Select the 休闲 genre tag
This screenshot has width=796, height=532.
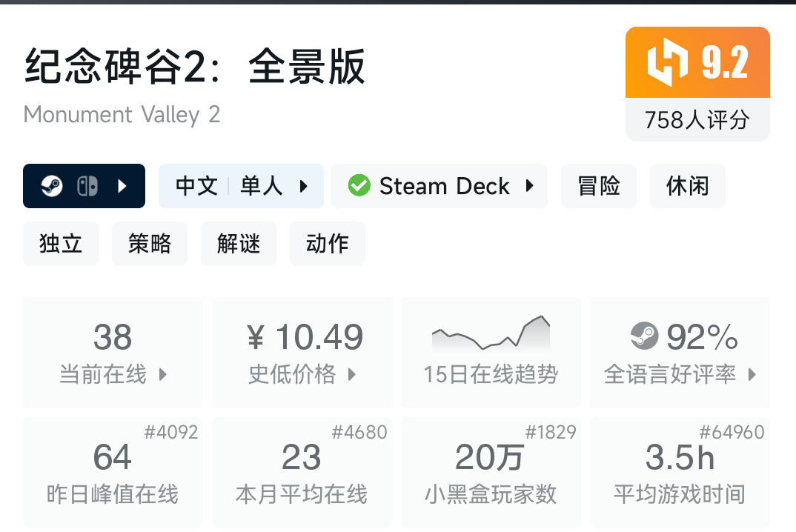pos(688,186)
